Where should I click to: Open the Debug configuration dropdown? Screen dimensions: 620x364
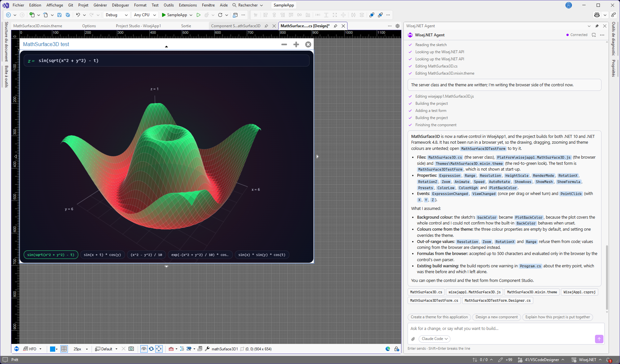coord(117,15)
